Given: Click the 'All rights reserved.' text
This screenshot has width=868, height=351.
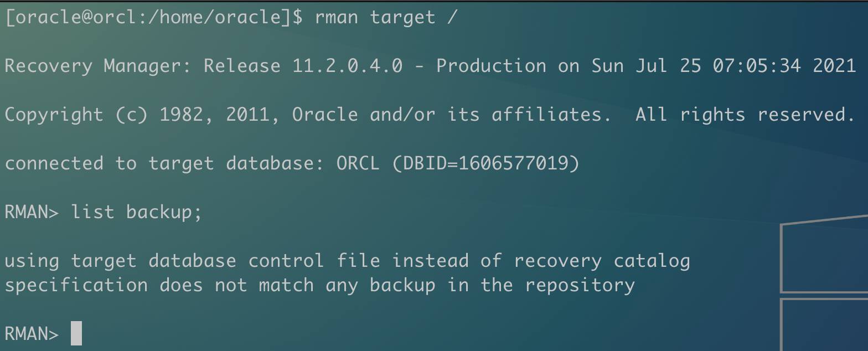Looking at the screenshot, I should [x=746, y=115].
